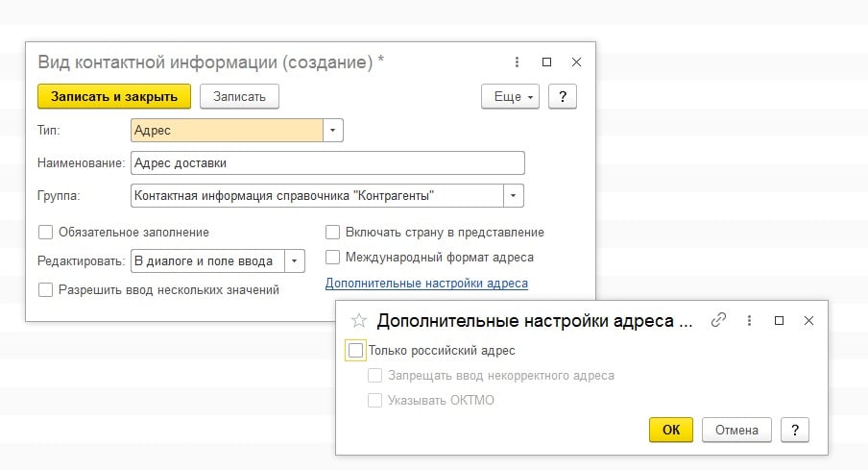Viewport: 868px width, 470px height.
Task: Click the Записать button
Action: pyautogui.click(x=239, y=96)
